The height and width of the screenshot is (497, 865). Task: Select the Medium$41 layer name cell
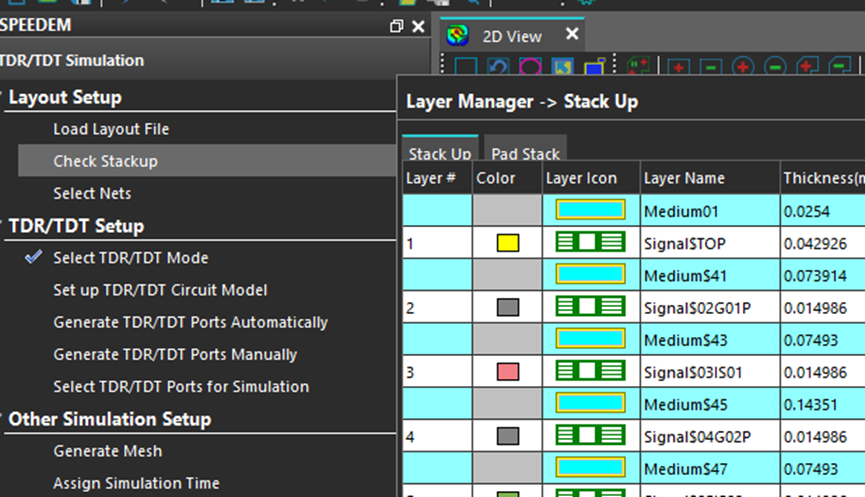point(710,275)
